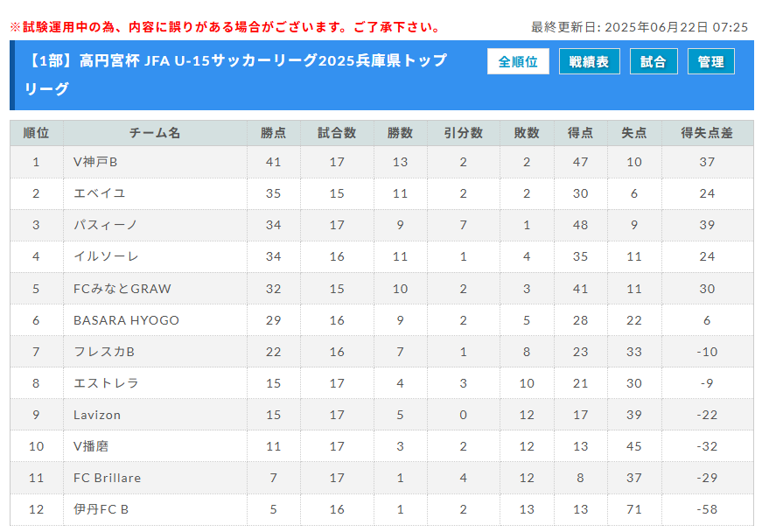
Task: Click the 得失点差 column header
Action: click(x=707, y=133)
